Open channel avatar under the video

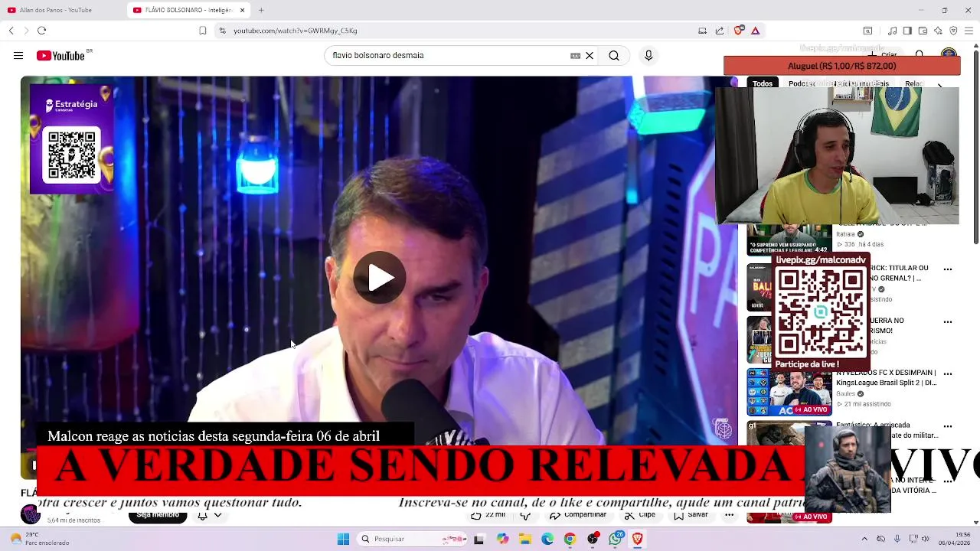31,514
